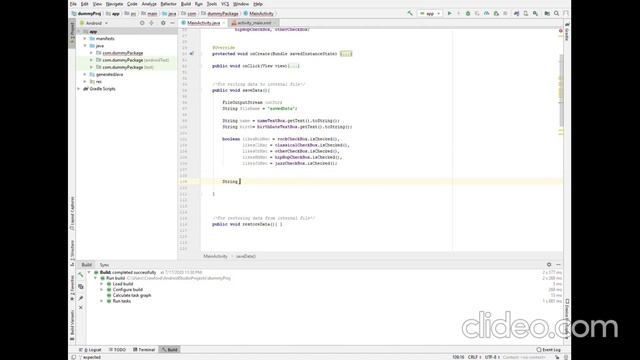Click Build panel settings gear icon
Image resolution: width=640 pixels, height=360 pixels.
549,264
